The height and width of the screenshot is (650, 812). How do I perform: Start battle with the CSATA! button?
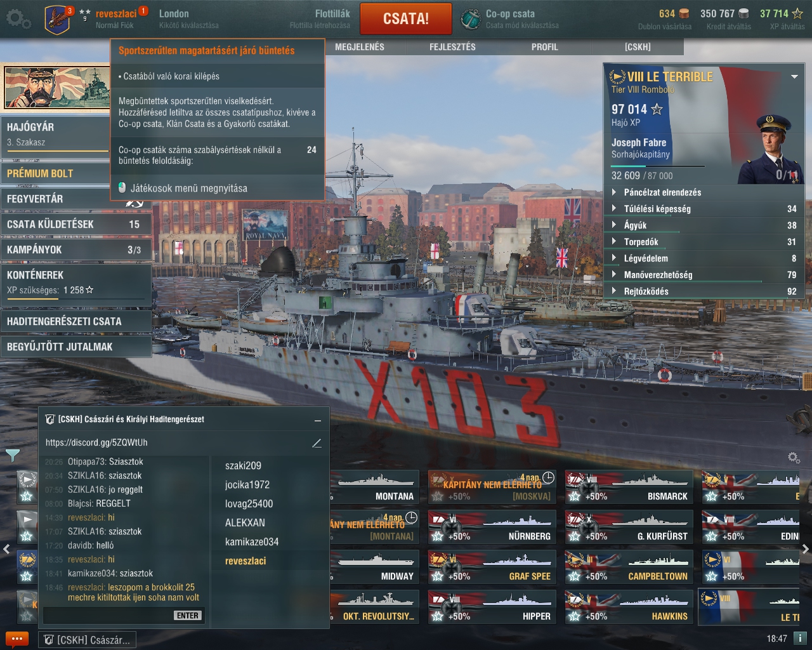pyautogui.click(x=406, y=18)
